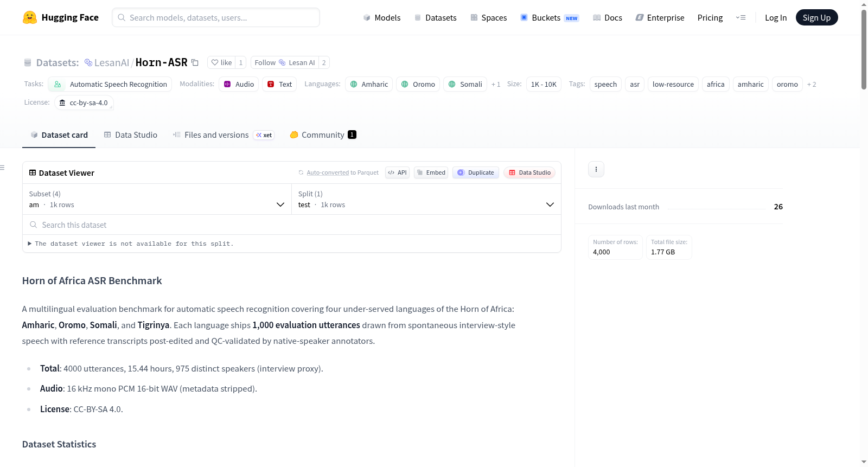Copy the dataset name with the copy icon
This screenshot has height=467, width=868.
click(x=195, y=62)
